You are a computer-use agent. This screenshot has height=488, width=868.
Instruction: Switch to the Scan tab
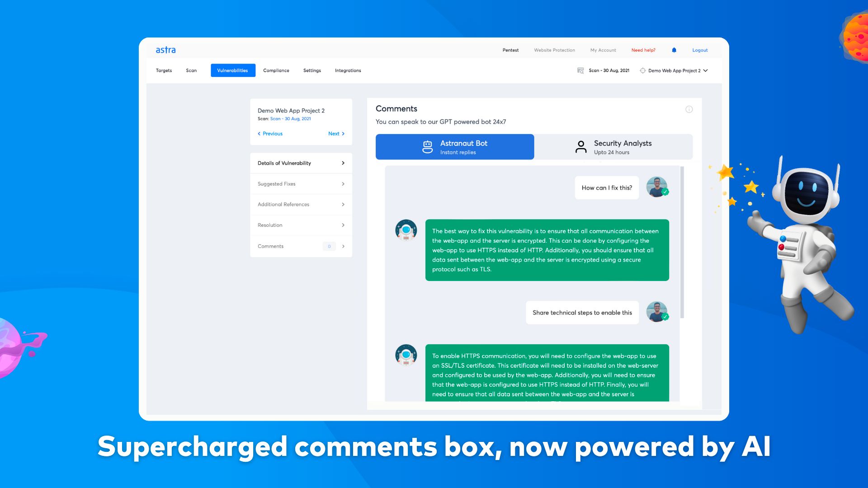coord(191,70)
